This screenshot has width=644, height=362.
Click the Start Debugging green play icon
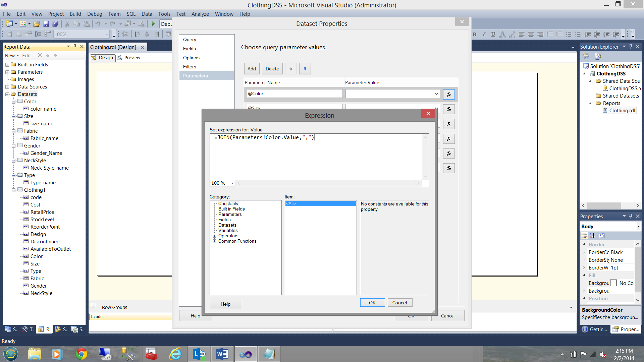click(x=153, y=24)
